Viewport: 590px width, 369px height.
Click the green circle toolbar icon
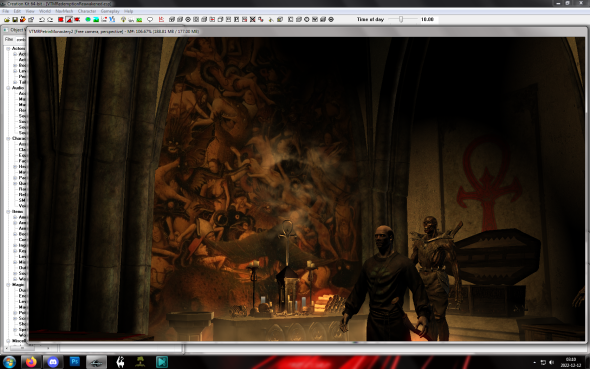(x=88, y=20)
